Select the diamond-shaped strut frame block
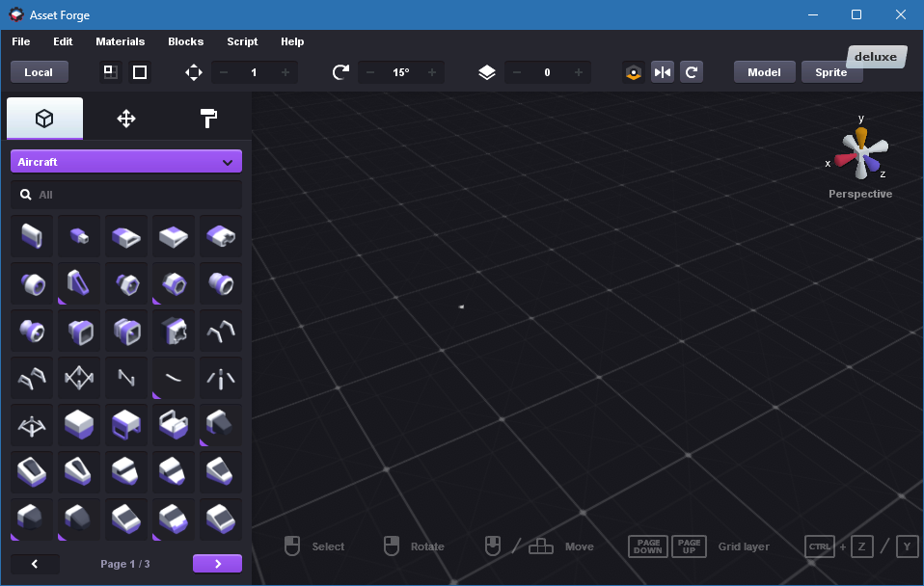 tap(79, 378)
